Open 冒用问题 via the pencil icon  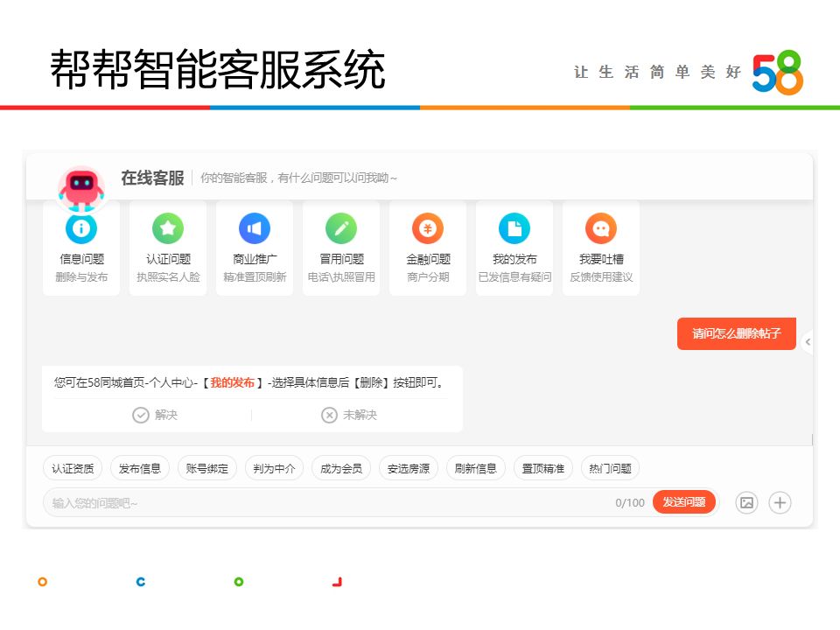[x=341, y=229]
